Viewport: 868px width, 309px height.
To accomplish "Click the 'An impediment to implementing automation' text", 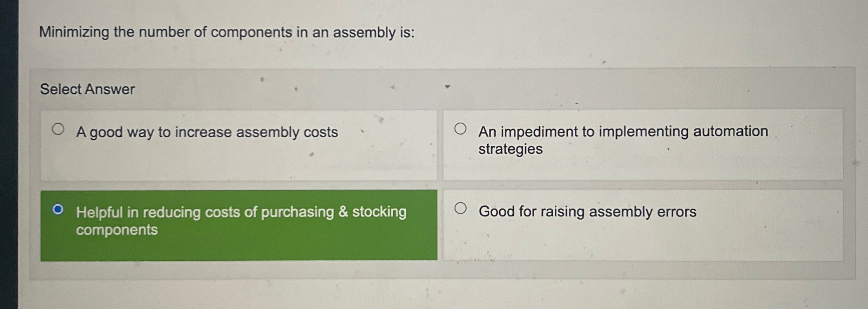I will 623,132.
